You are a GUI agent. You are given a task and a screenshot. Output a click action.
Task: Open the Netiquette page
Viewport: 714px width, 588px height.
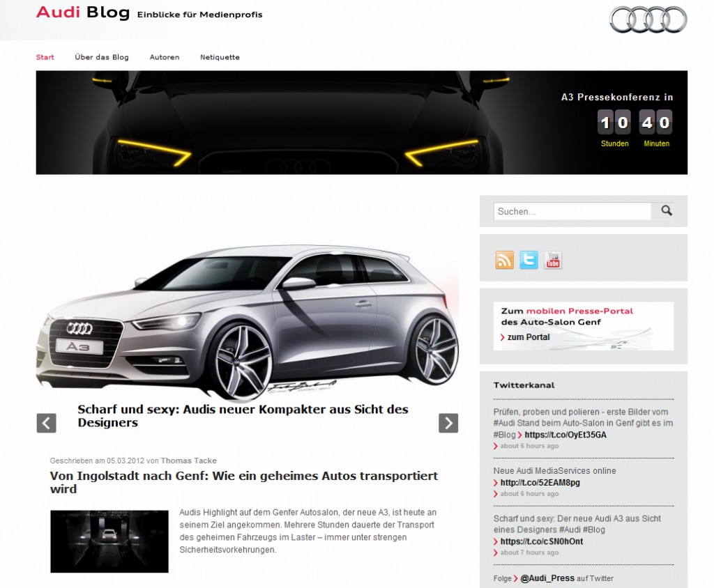(x=220, y=57)
